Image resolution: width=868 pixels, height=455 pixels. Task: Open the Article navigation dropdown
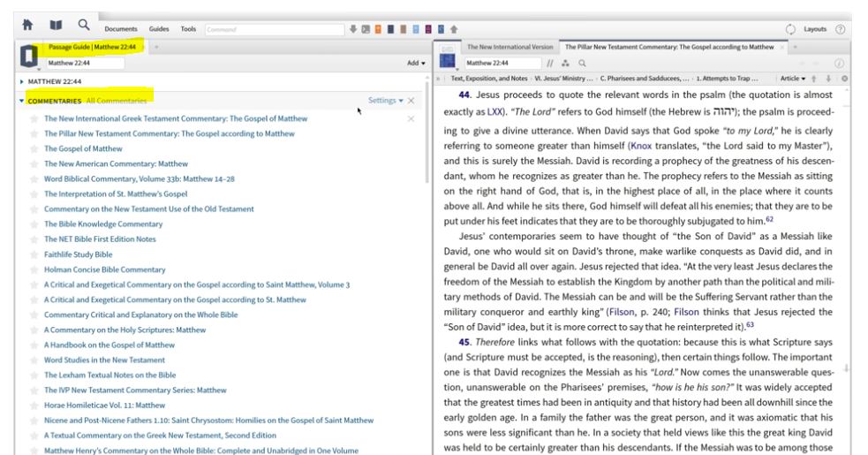(793, 79)
